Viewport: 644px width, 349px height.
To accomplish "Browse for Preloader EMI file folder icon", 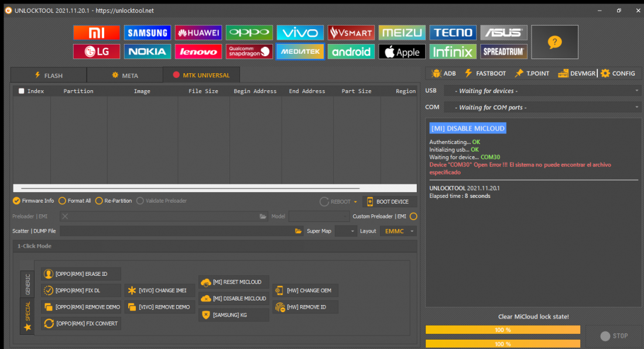I will 263,217.
